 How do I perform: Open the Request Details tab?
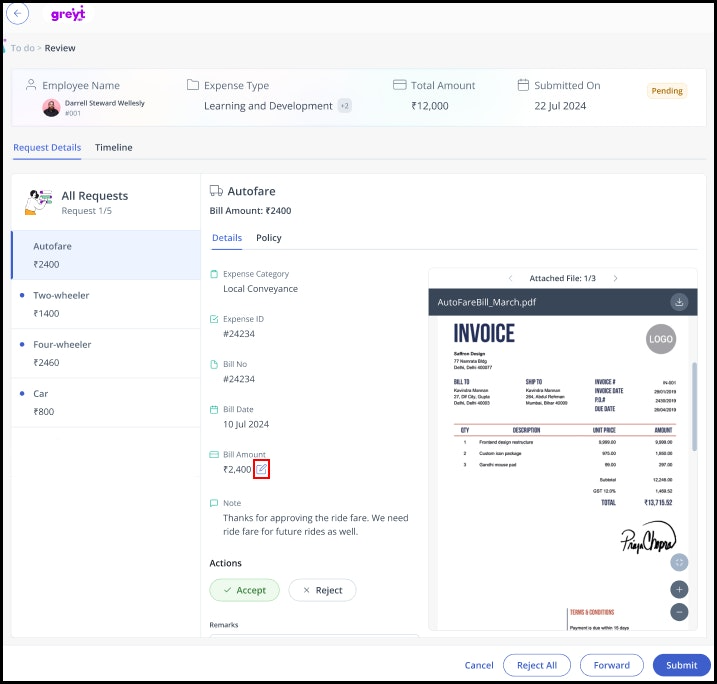click(x=47, y=148)
